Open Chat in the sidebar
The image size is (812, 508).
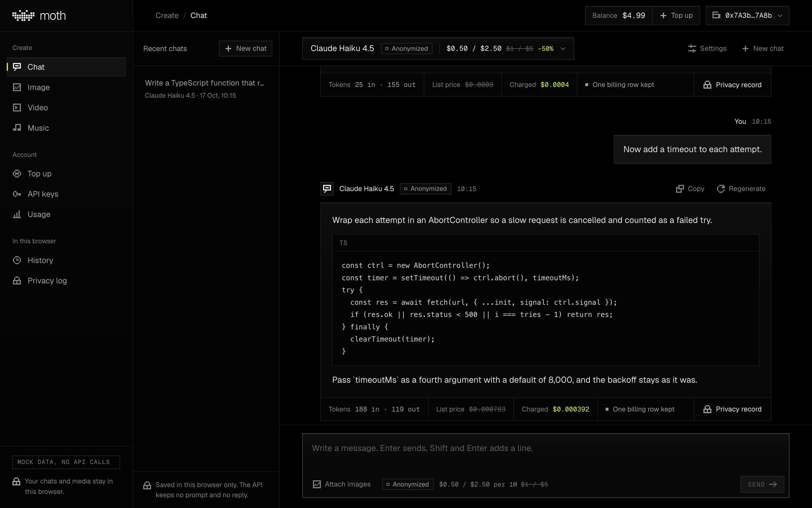66,67
